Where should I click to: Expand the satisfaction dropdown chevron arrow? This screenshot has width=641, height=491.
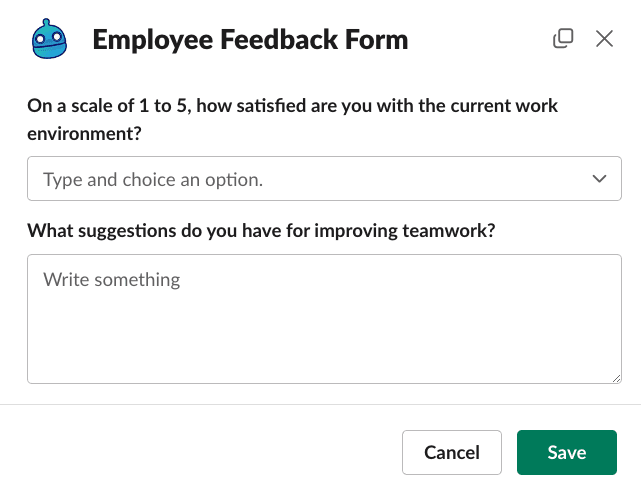(x=600, y=179)
